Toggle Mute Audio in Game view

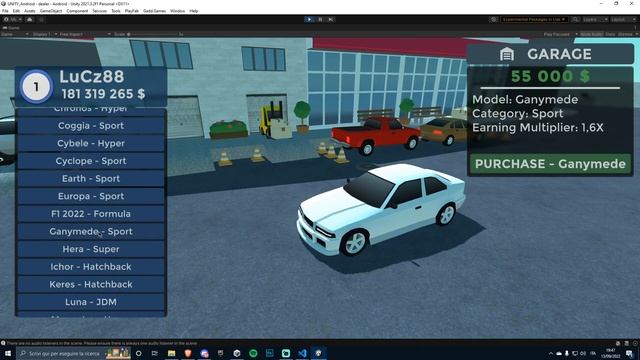pos(591,34)
